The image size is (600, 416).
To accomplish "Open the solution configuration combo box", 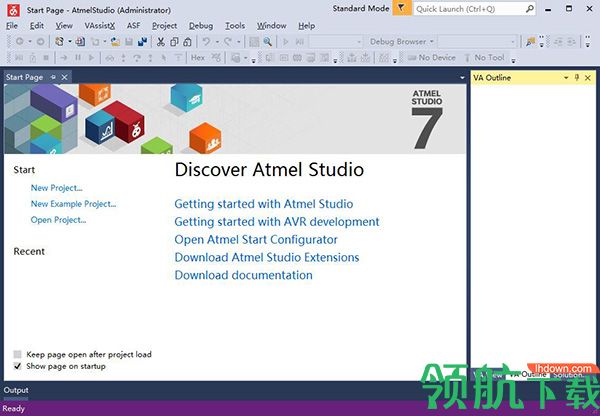I will [x=336, y=41].
